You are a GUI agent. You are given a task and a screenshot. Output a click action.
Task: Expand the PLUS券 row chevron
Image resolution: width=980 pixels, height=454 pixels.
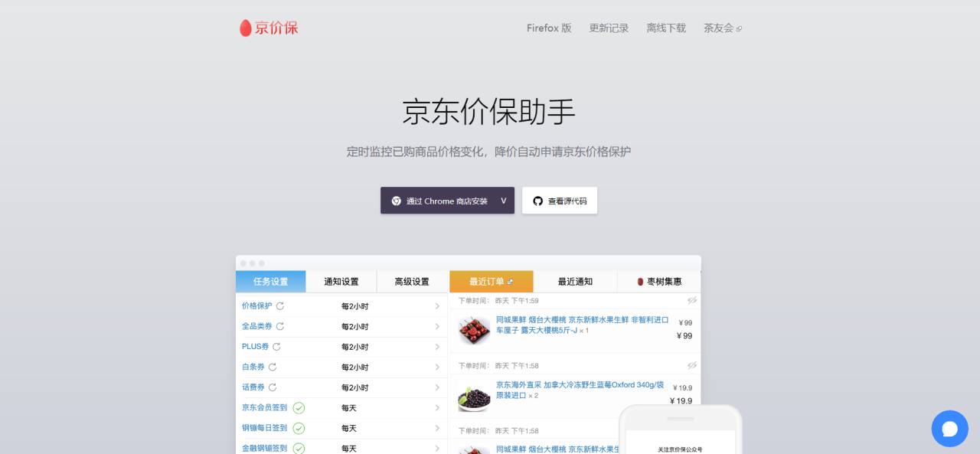(x=437, y=347)
